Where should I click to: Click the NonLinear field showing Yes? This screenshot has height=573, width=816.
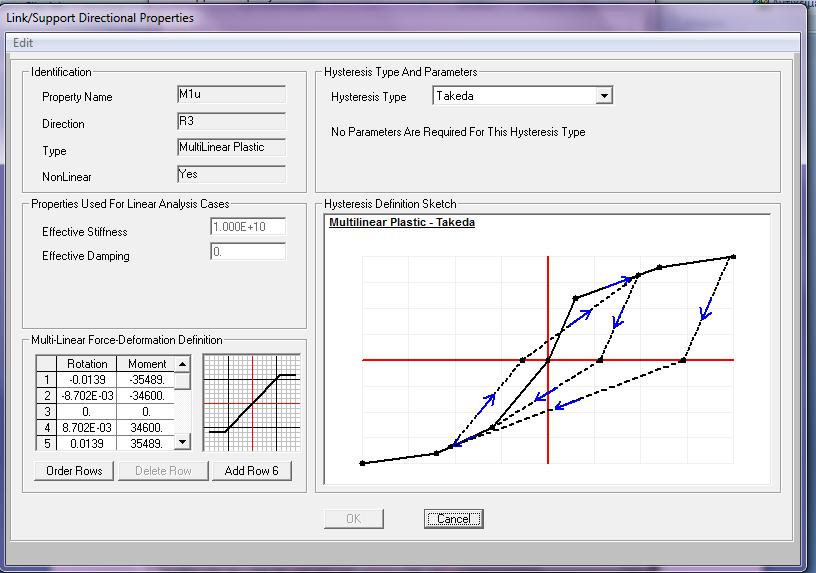(232, 174)
